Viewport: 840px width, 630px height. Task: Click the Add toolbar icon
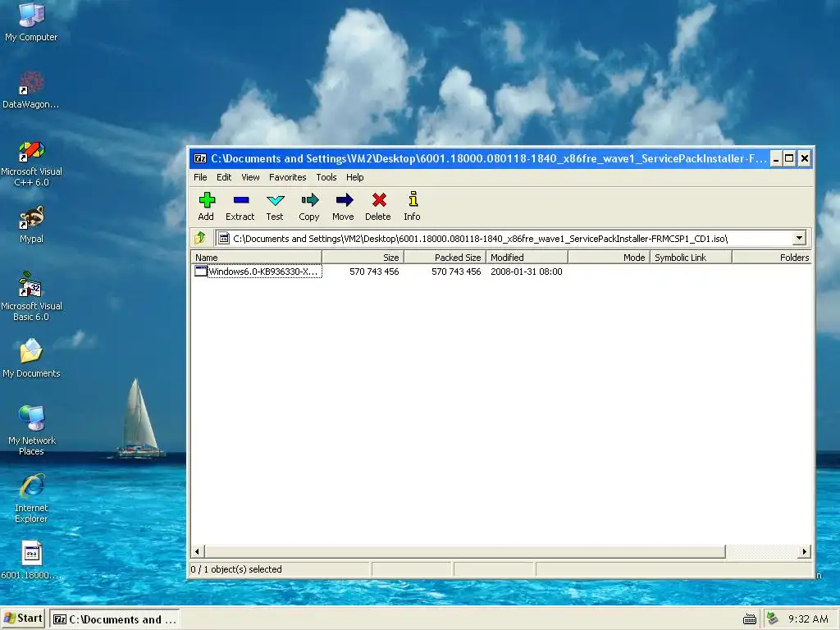point(207,200)
